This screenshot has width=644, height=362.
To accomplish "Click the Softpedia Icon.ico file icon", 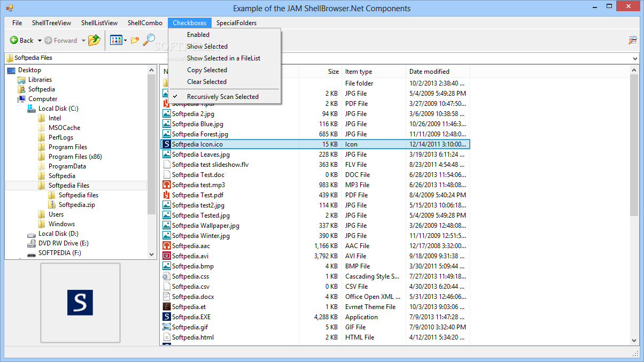I will (167, 144).
